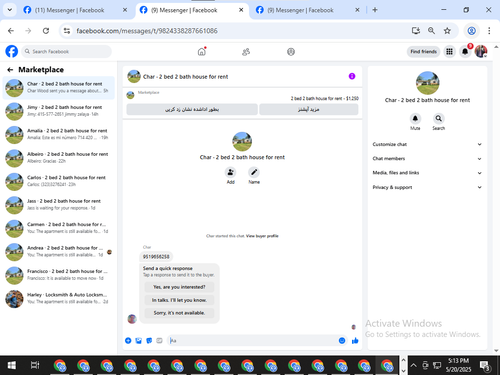Open the notifications bell with red badge

pyautogui.click(x=465, y=52)
